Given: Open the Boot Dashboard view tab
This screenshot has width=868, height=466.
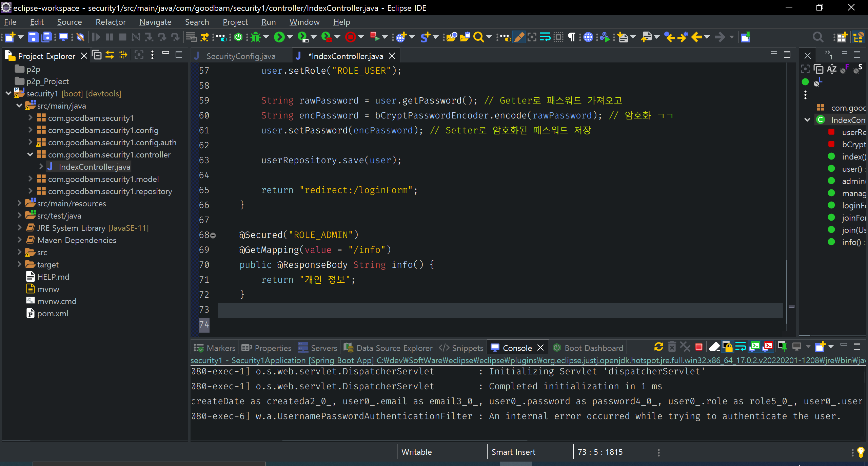Looking at the screenshot, I should [x=593, y=348].
